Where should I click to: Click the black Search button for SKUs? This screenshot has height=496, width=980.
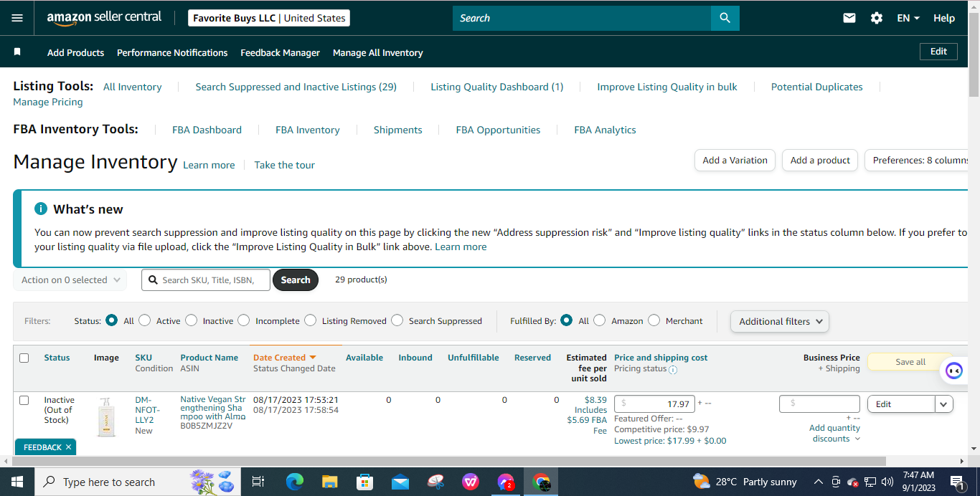click(x=296, y=280)
